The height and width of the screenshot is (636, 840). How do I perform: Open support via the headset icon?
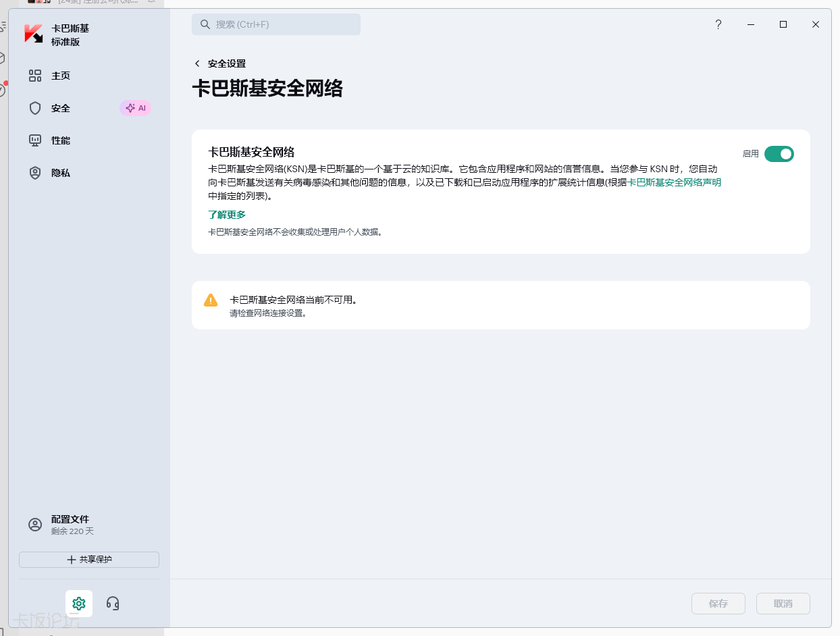(113, 604)
